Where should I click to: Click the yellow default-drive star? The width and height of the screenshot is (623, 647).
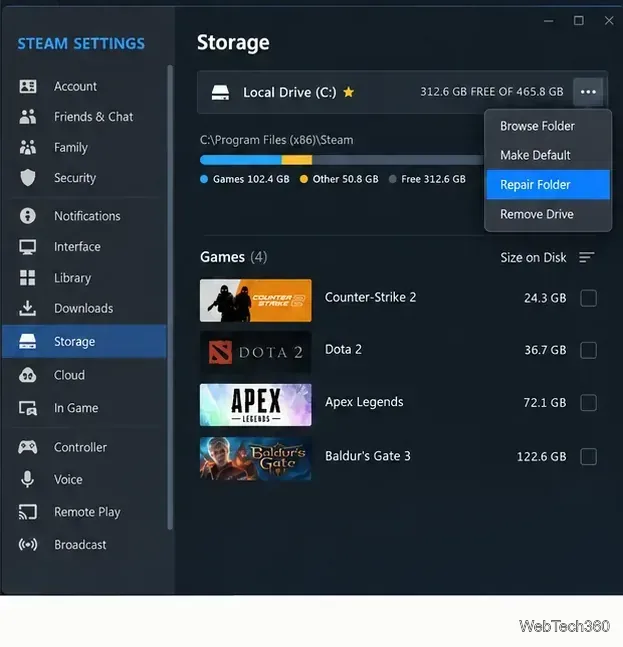coord(349,92)
